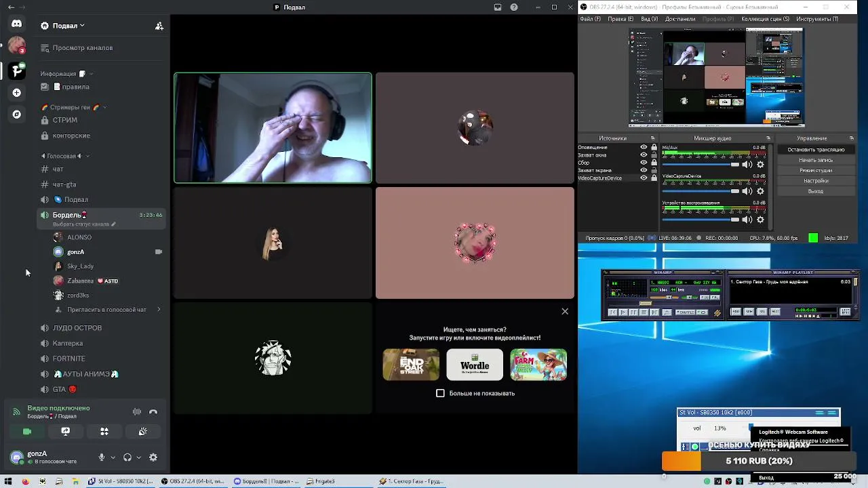868x488 pixels.
Task: Open Устройство воспроизведения settings gear in OBS
Action: [x=760, y=220]
